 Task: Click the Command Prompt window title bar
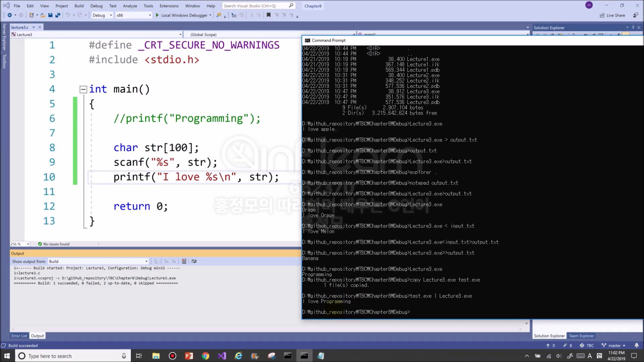tap(473, 40)
